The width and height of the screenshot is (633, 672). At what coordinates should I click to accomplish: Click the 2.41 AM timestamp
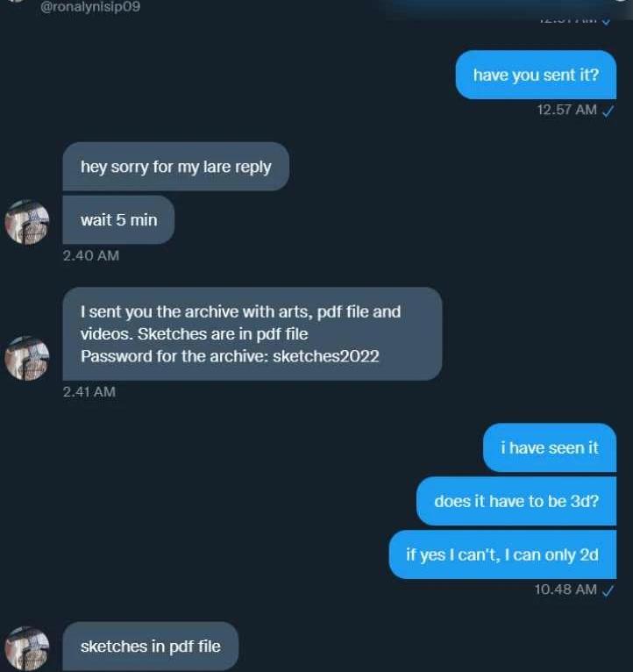tap(89, 391)
